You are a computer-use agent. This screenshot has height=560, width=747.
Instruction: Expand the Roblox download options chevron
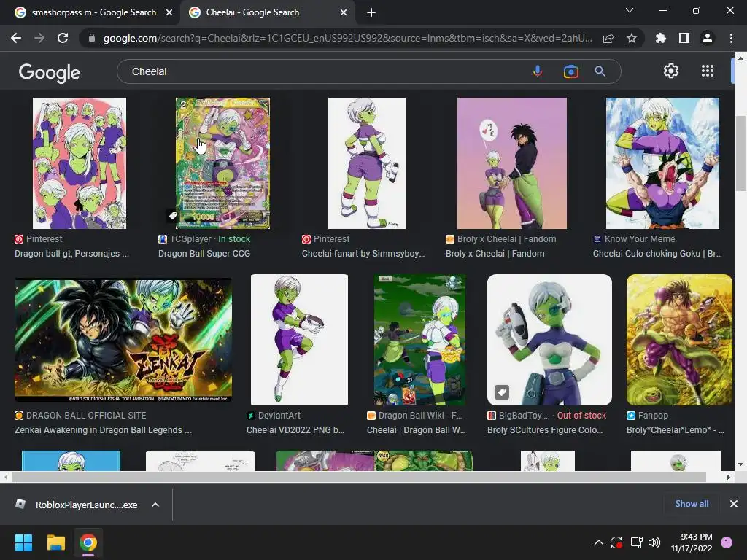pyautogui.click(x=155, y=505)
